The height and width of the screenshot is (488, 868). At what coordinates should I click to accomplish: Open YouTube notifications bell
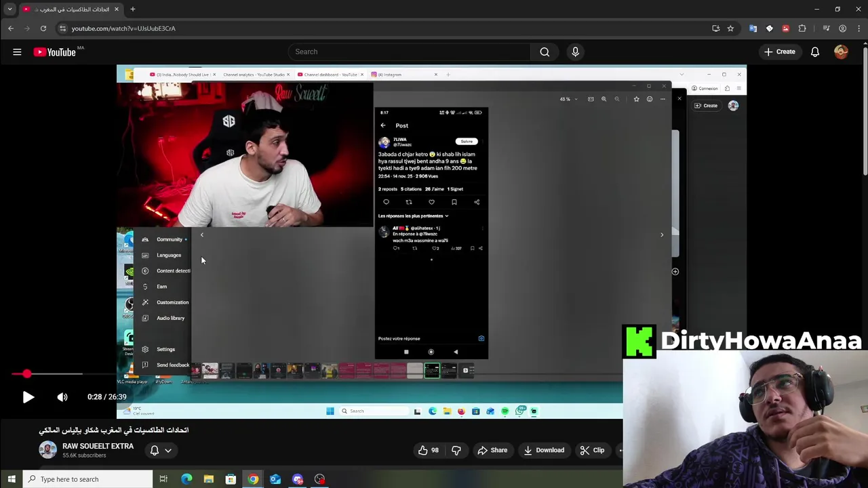pyautogui.click(x=815, y=52)
